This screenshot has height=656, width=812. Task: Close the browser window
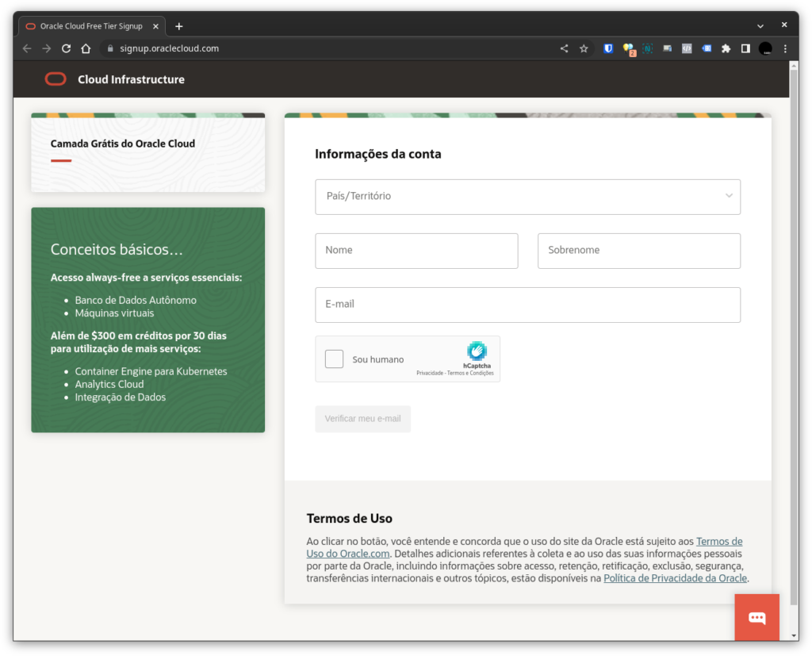click(784, 25)
